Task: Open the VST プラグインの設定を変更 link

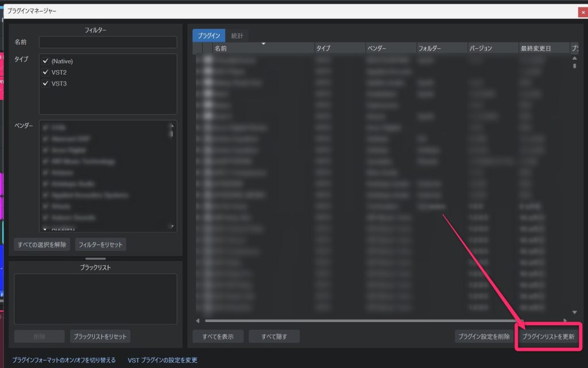Action: [x=163, y=360]
